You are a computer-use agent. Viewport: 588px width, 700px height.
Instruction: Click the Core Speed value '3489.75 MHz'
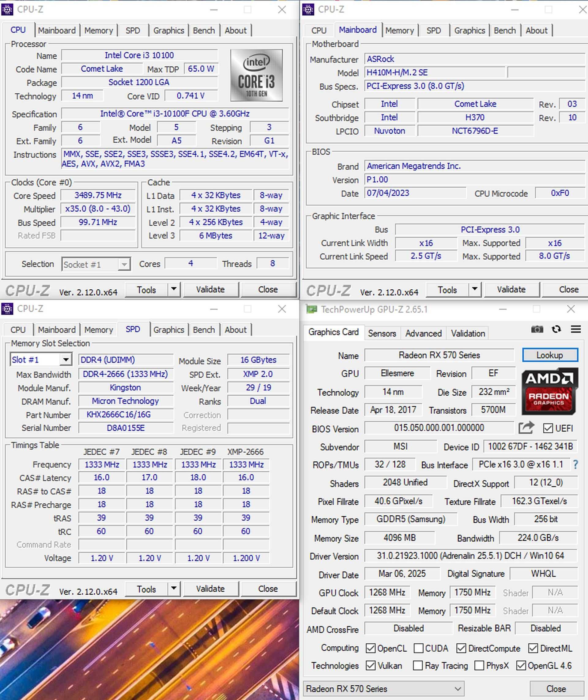[98, 195]
